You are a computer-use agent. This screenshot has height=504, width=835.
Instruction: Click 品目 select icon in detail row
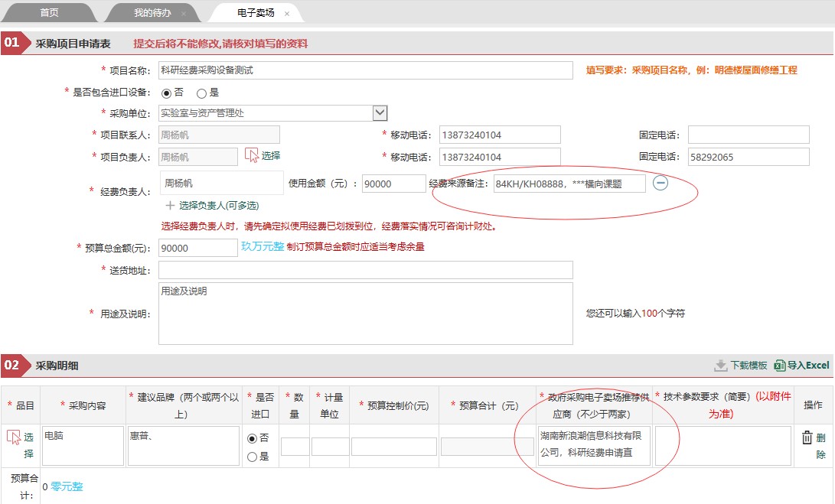tap(13, 437)
